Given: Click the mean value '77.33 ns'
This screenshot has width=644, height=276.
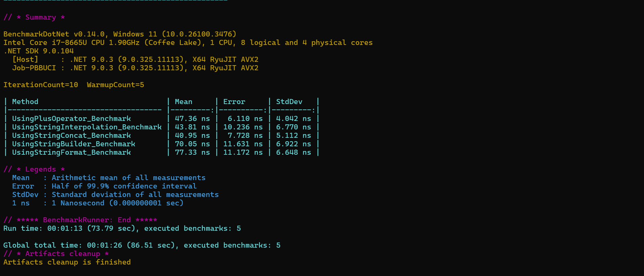Looking at the screenshot, I should [x=192, y=152].
